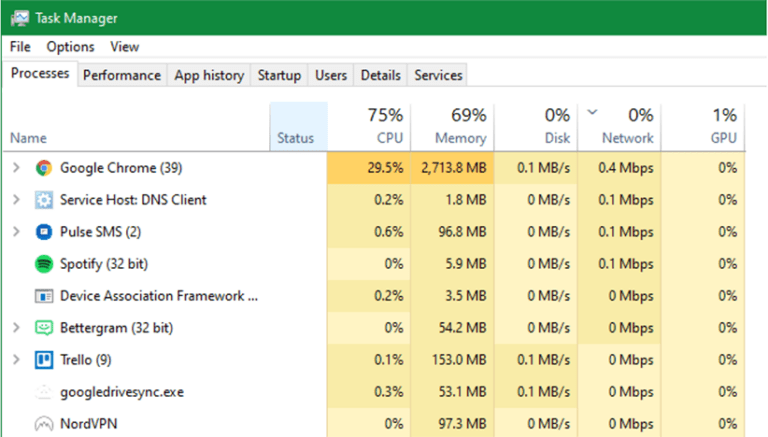Viewport: 768px width, 437px height.
Task: Click the Service Host DNS Client gear icon
Action: tap(43, 200)
